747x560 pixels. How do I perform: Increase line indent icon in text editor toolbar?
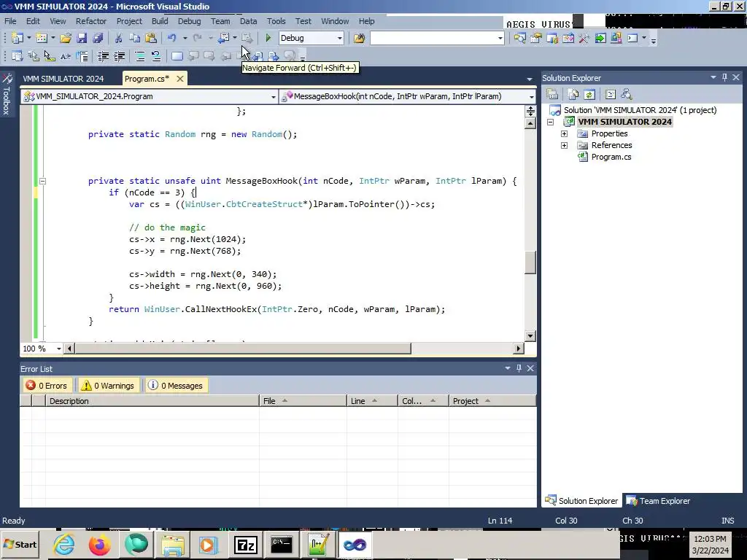click(x=120, y=56)
